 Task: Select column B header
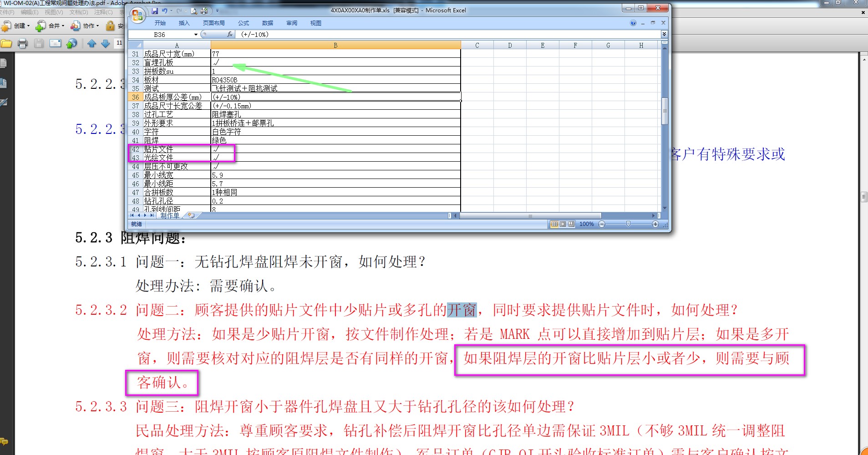point(335,45)
